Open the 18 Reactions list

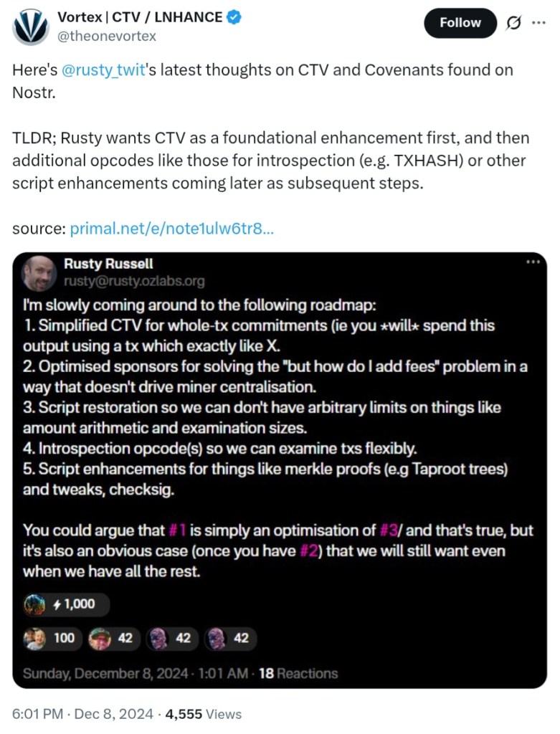pyautogui.click(x=298, y=673)
